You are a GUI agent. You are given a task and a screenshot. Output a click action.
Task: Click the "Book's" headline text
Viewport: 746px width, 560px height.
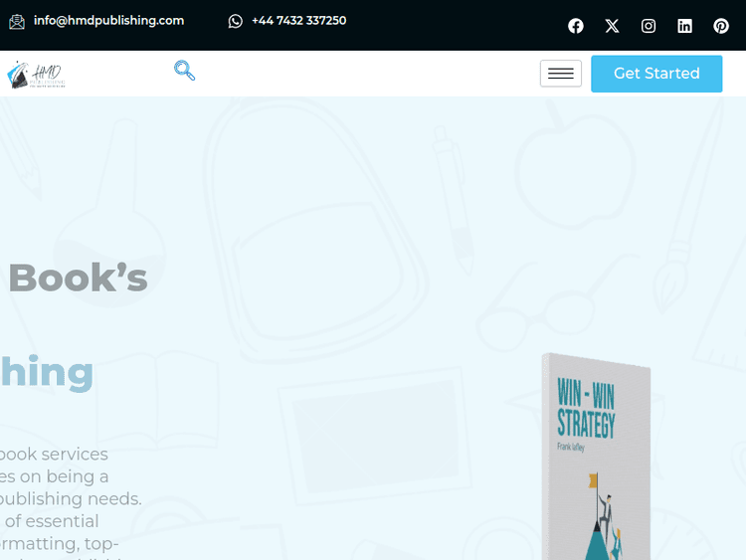(78, 278)
